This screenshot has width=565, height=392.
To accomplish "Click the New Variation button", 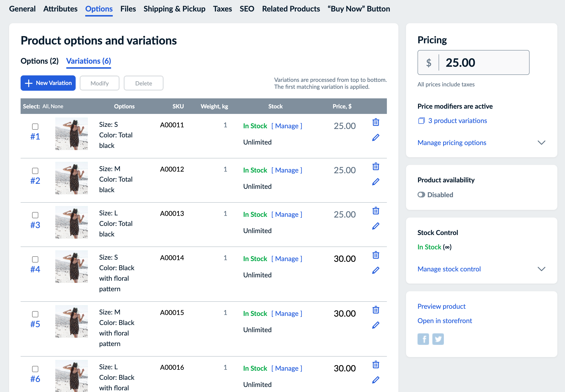I will click(x=48, y=83).
